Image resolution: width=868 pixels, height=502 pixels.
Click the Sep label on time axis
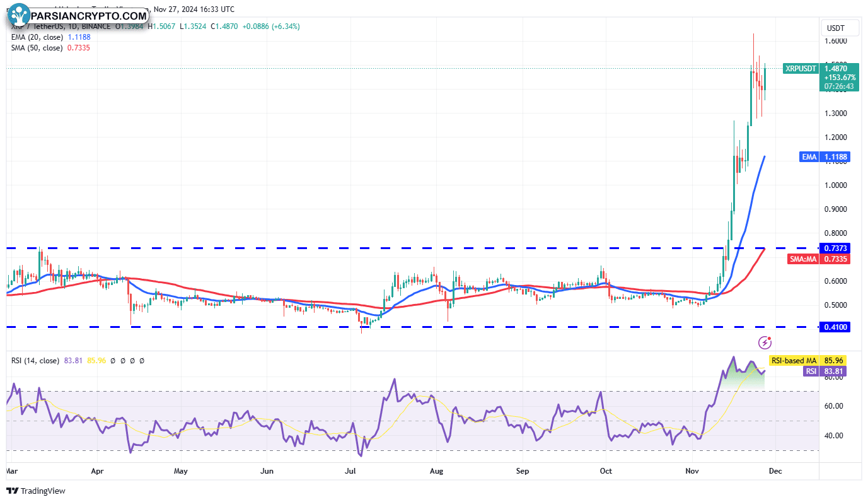pos(522,471)
